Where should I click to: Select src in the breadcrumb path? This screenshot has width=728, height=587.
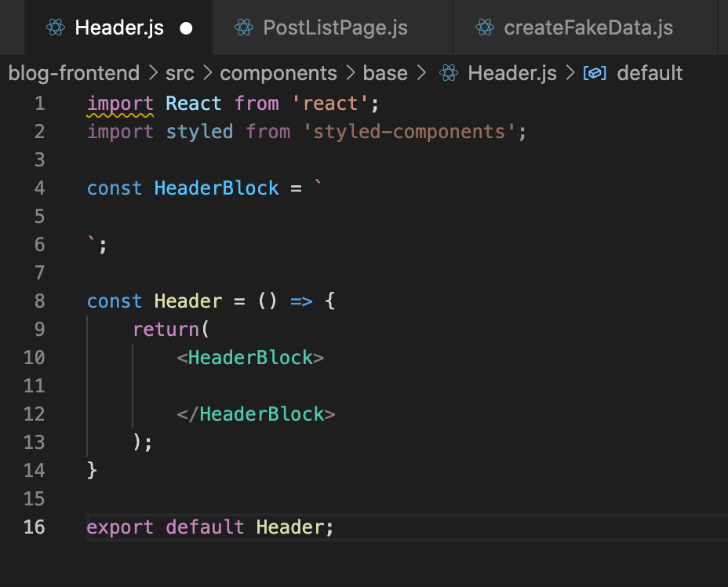pyautogui.click(x=180, y=74)
